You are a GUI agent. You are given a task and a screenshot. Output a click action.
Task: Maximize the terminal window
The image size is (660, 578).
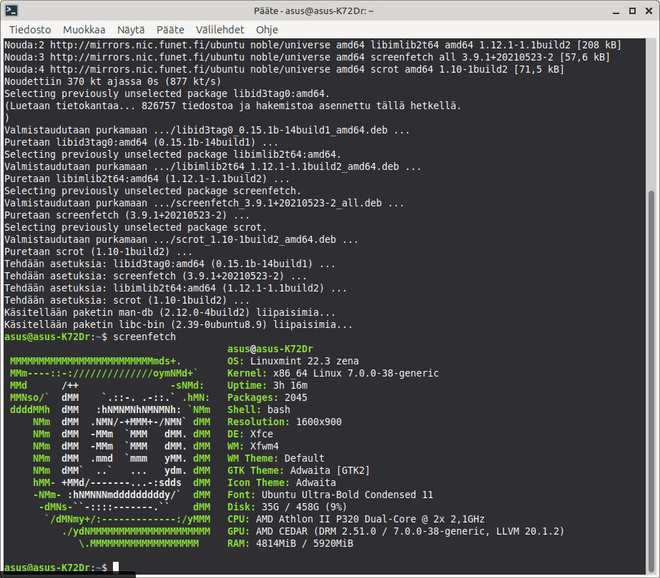click(x=632, y=11)
